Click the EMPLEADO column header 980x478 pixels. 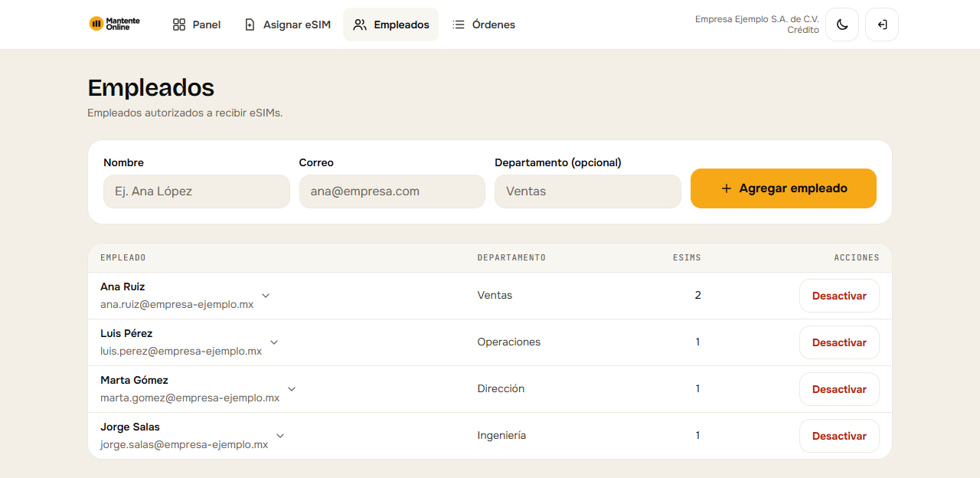pos(123,257)
